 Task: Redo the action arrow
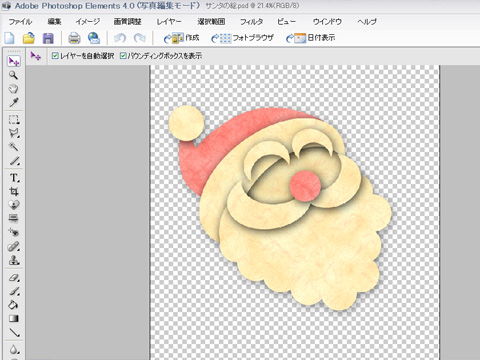click(x=140, y=38)
